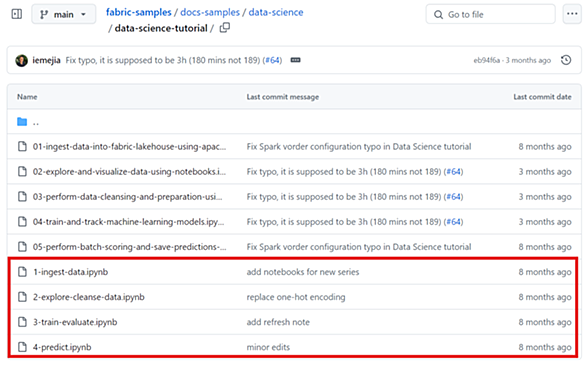Open the data-science breadcrumb link
The height and width of the screenshot is (372, 586).
[276, 12]
